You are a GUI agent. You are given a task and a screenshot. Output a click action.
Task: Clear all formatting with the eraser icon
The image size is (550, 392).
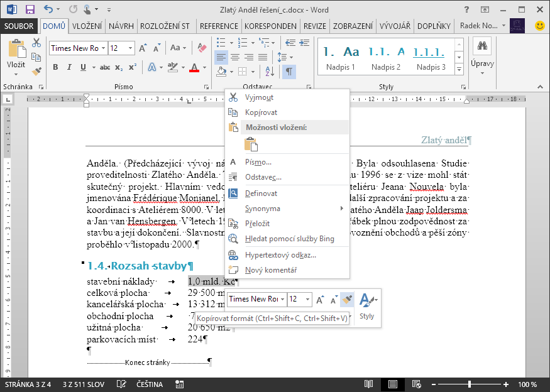(202, 48)
